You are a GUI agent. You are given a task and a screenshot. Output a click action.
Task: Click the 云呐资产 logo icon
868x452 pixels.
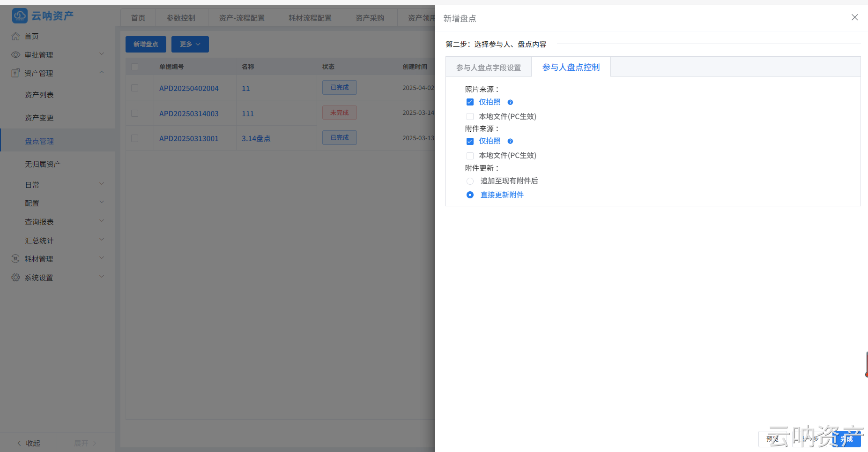pos(20,15)
